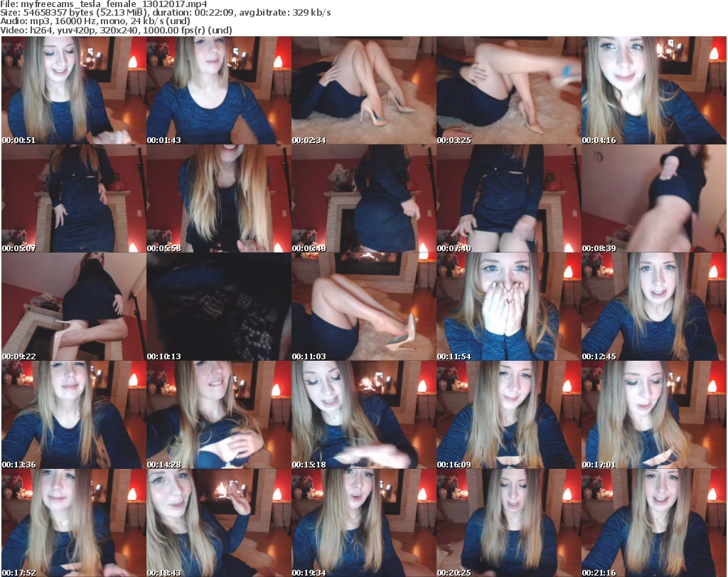
Task: Select the thumbnail stamped 00:05:07
Action: (74, 198)
